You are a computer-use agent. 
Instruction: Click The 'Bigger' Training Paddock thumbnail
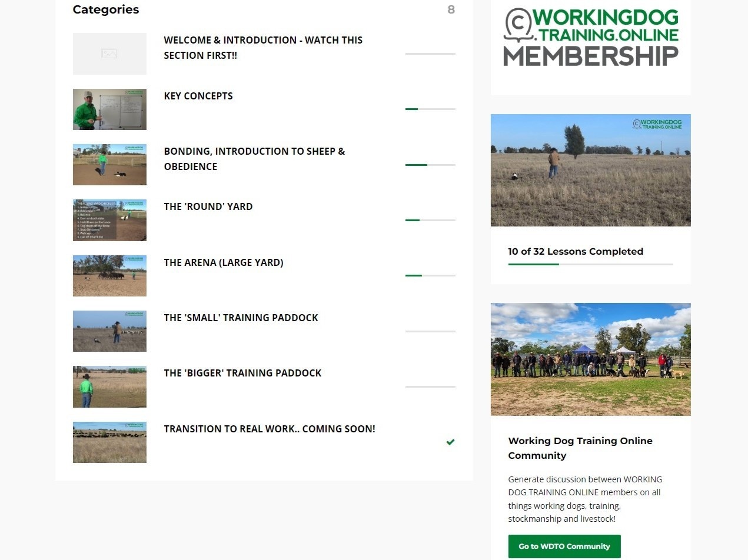point(109,387)
